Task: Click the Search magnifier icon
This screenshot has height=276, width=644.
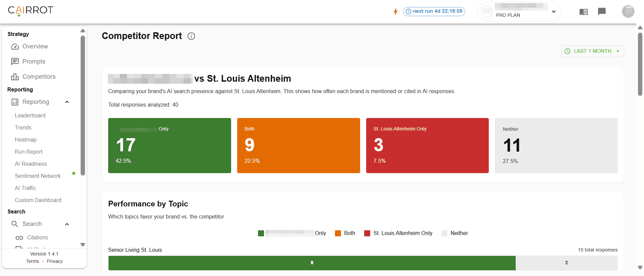Action: [x=15, y=224]
